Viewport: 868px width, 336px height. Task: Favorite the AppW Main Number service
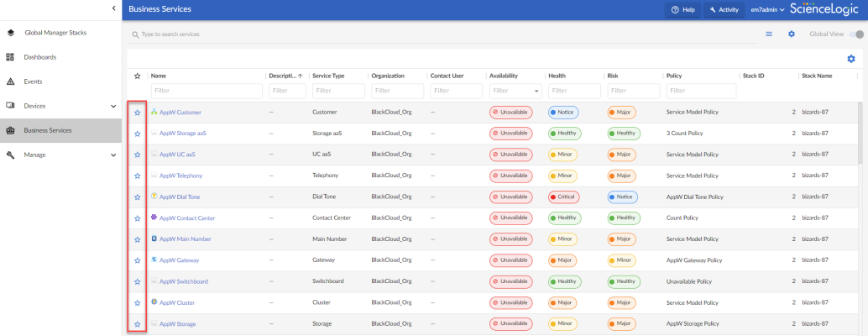[138, 239]
